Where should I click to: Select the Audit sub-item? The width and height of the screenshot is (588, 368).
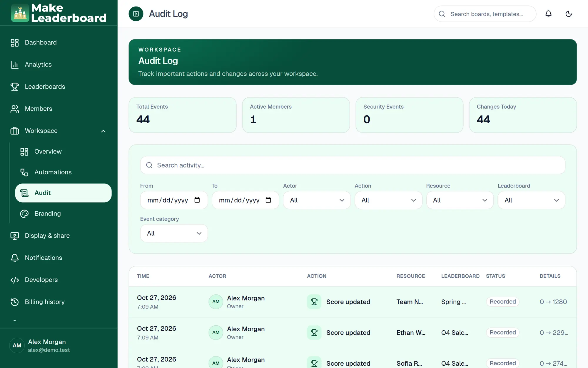(x=63, y=193)
